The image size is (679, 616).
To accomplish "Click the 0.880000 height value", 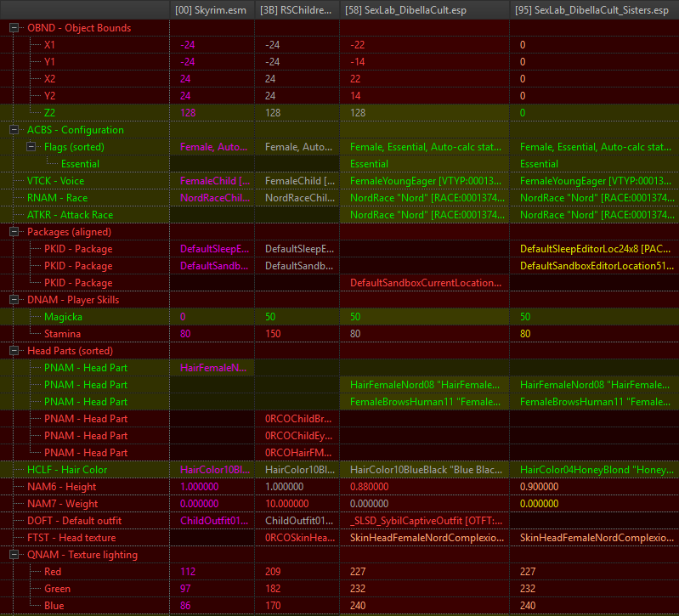I will coord(369,487).
